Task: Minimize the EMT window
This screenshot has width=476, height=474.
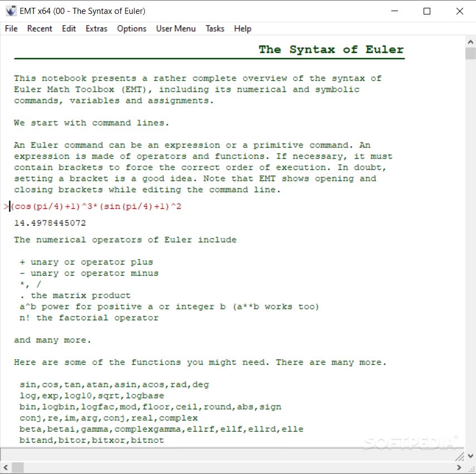Action: pyautogui.click(x=394, y=11)
